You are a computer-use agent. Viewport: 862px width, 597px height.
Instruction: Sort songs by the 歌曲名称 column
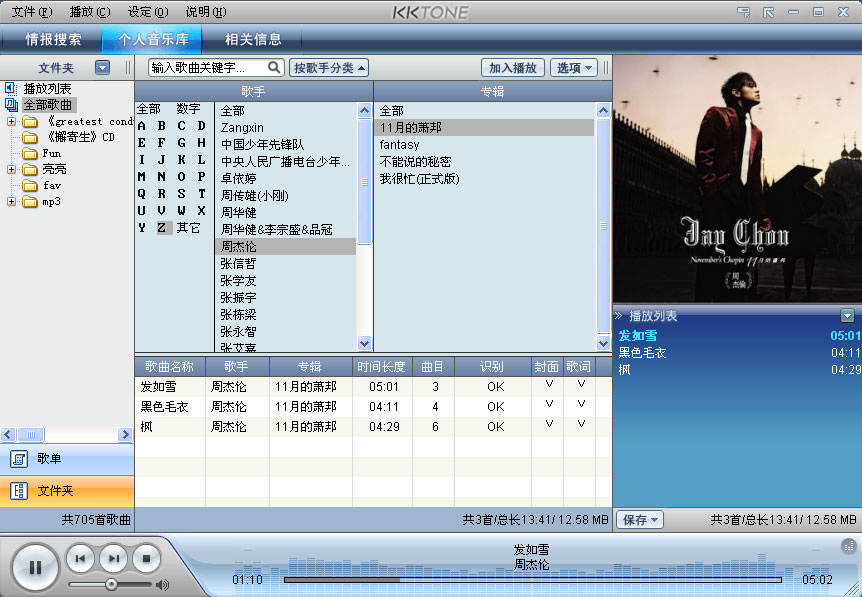pyautogui.click(x=170, y=366)
